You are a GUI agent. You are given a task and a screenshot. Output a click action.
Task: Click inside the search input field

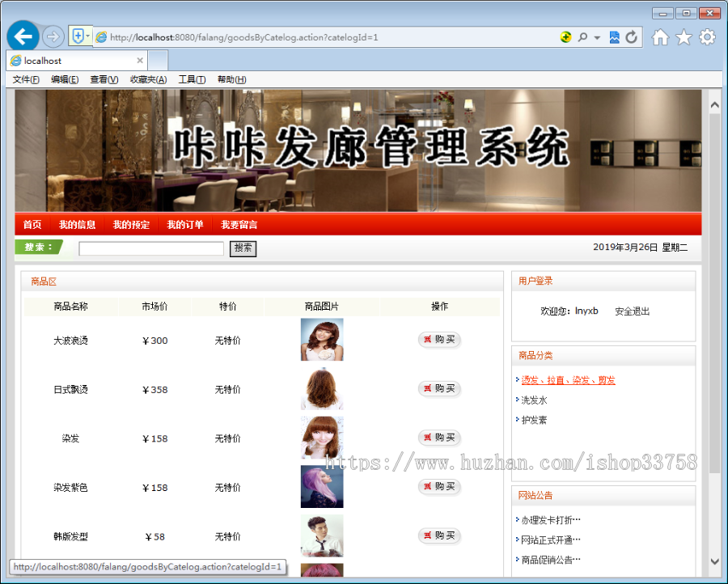click(150, 248)
